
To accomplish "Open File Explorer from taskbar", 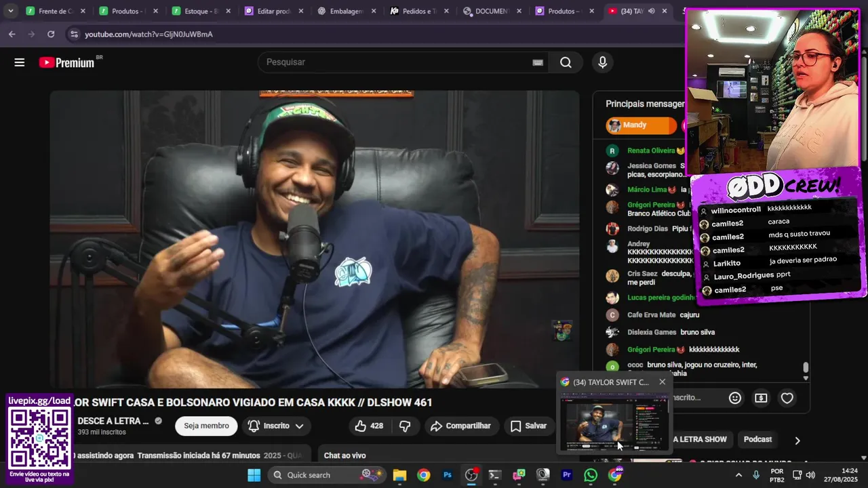I will (399, 475).
